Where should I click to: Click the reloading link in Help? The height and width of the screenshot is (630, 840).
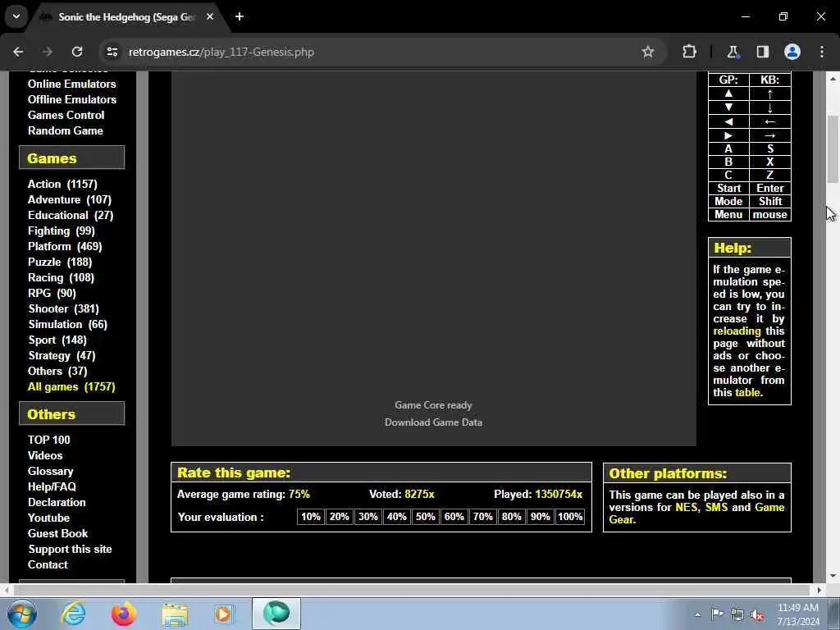pos(737,331)
